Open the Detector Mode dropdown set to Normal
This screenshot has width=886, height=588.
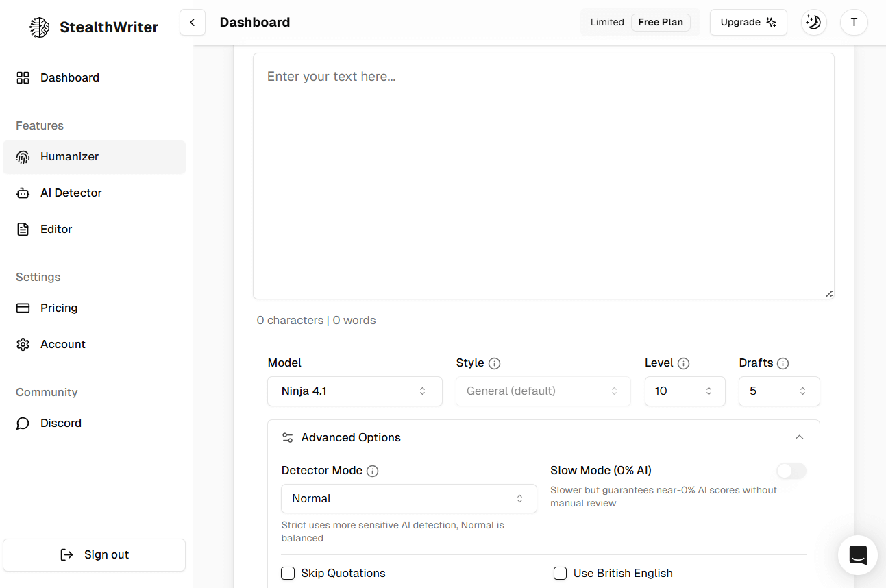409,498
